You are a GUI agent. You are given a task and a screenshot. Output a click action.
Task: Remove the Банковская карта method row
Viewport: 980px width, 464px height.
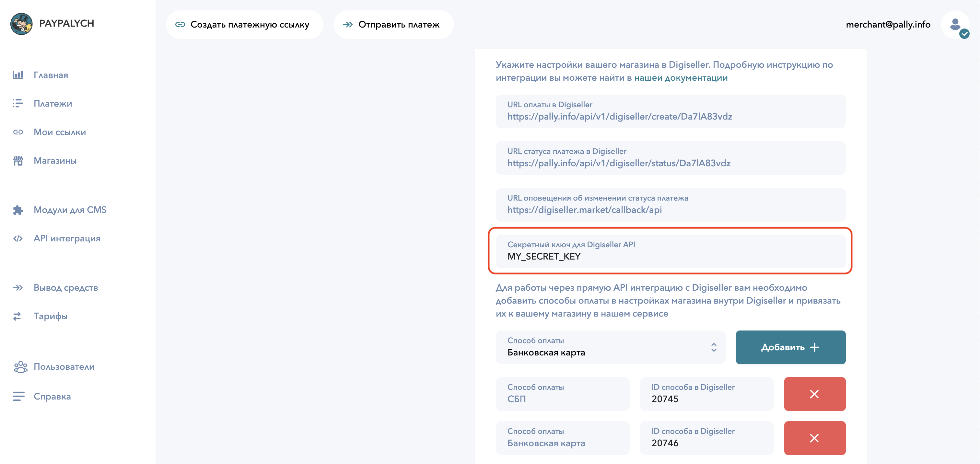pyautogui.click(x=814, y=438)
